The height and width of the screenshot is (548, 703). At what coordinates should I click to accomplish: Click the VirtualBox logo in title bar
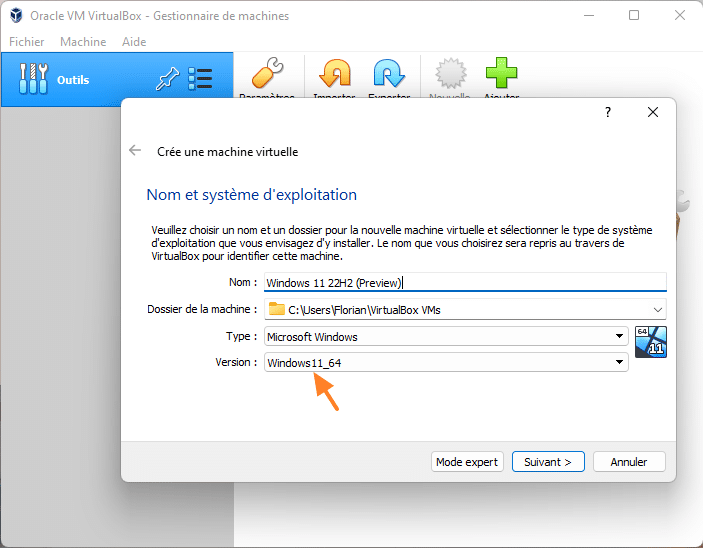point(16,15)
